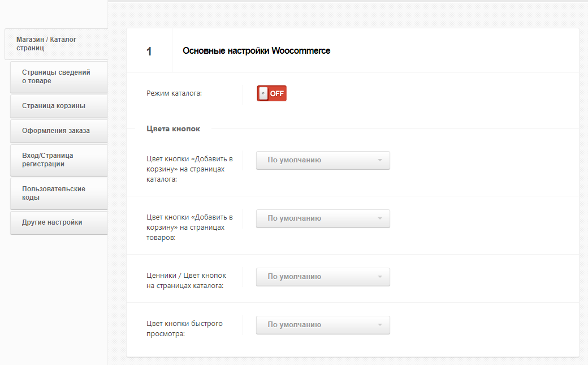Expand the product pages add-to-cart color dropdown

coord(323,218)
